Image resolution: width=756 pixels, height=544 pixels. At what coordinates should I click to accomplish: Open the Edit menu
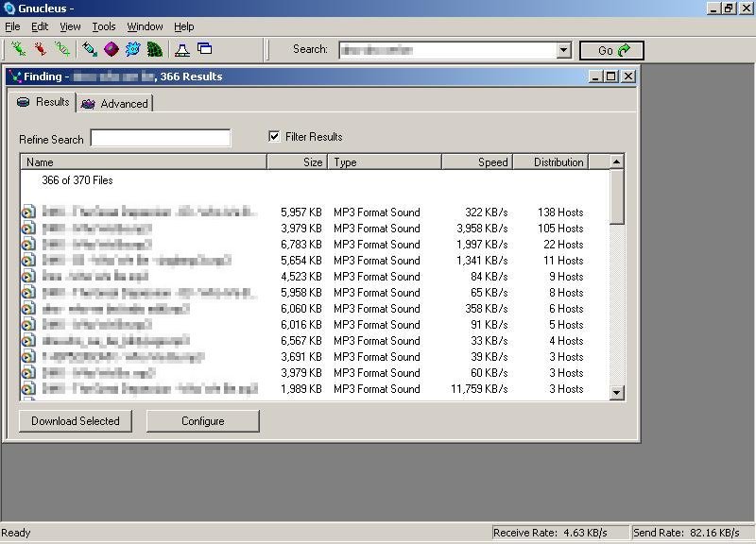click(40, 26)
